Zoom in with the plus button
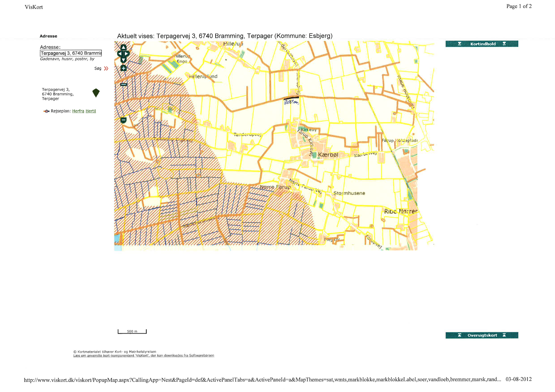 click(124, 68)
